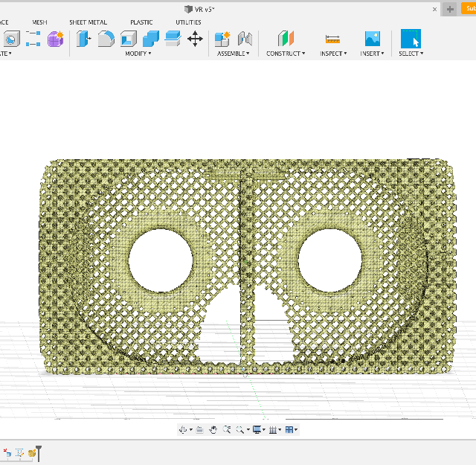Close the VR v5 document tab

[x=435, y=9]
